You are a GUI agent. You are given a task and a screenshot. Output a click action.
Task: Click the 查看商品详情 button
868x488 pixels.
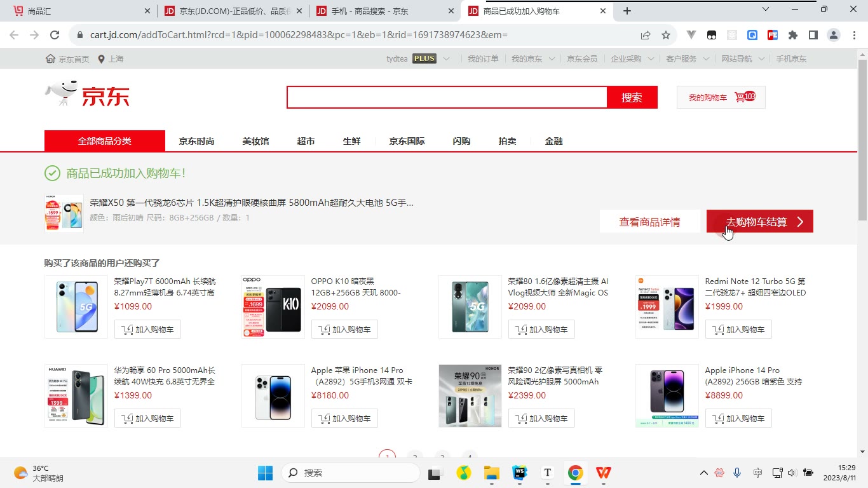tap(649, 222)
